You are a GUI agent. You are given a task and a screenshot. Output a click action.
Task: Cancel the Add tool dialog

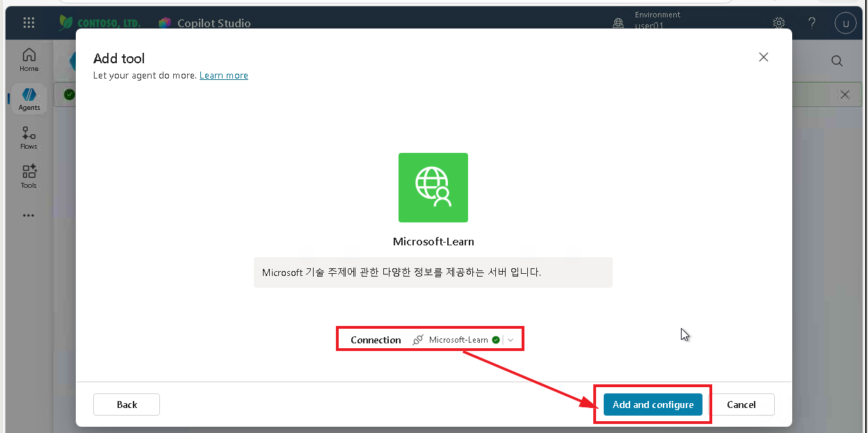[x=741, y=405]
